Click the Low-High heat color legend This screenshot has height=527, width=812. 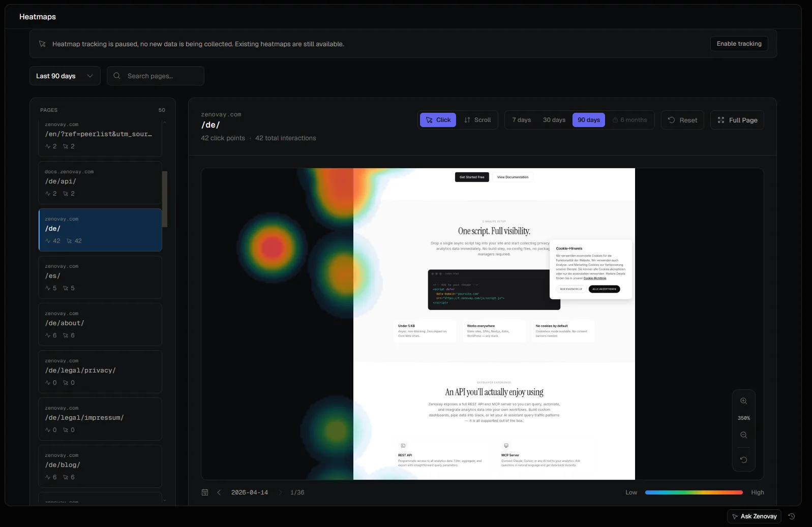tap(694, 492)
